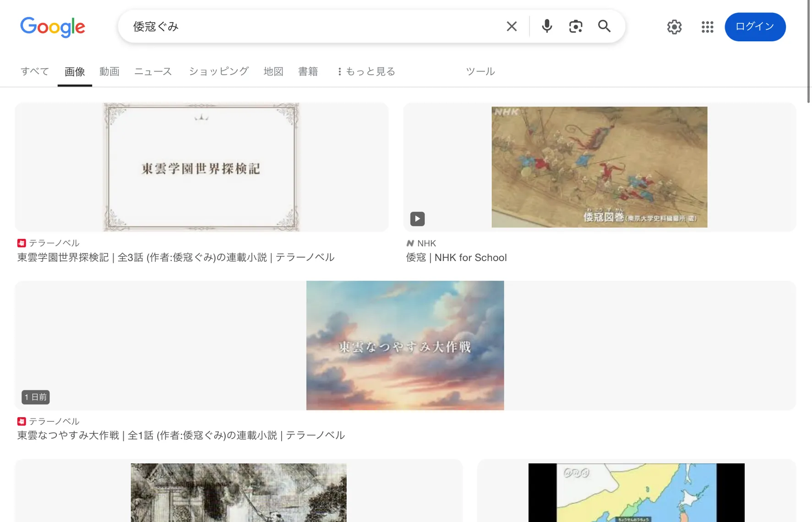This screenshot has height=522, width=812.
Task: Click the magnifying glass search icon
Action: point(605,26)
